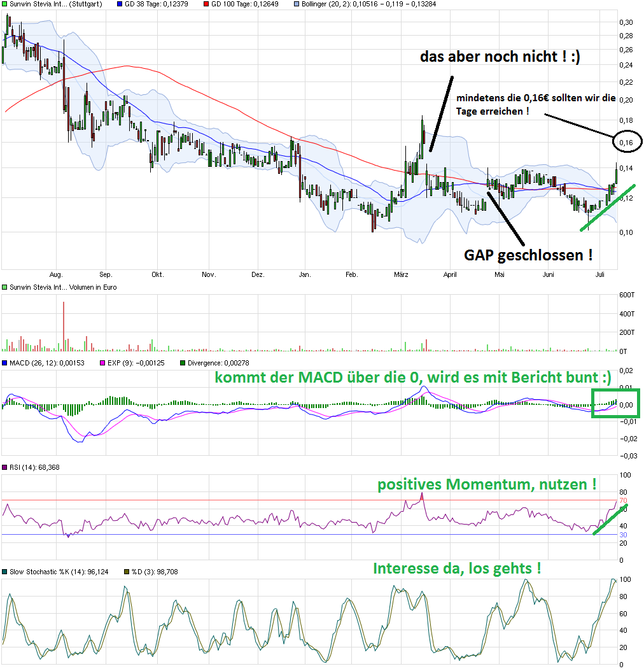Click the teal Slow Stochastic %K legend swatch
Viewport: 644px width, 671px height.
click(4, 572)
